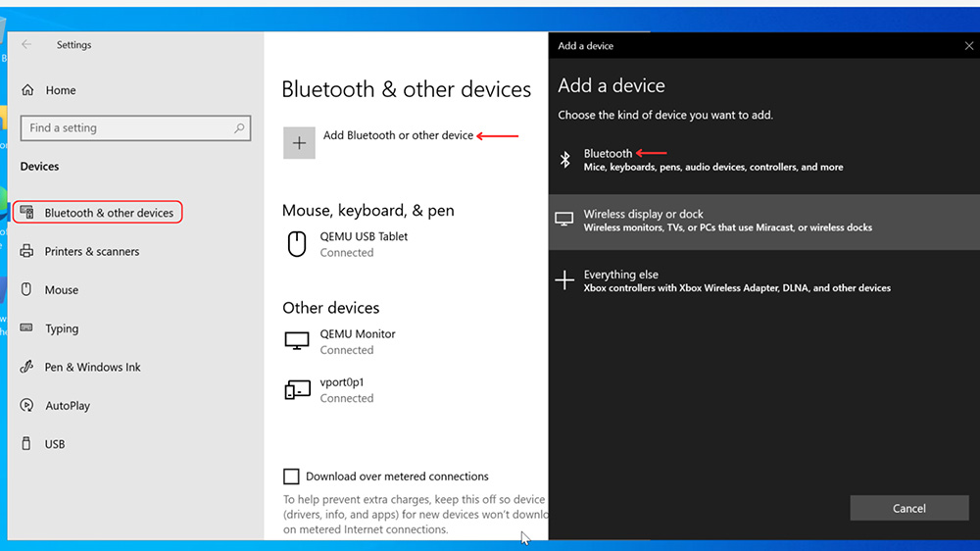Screen dimensions: 980x551
Task: Click the QEMU Monitor display icon
Action: click(x=297, y=341)
